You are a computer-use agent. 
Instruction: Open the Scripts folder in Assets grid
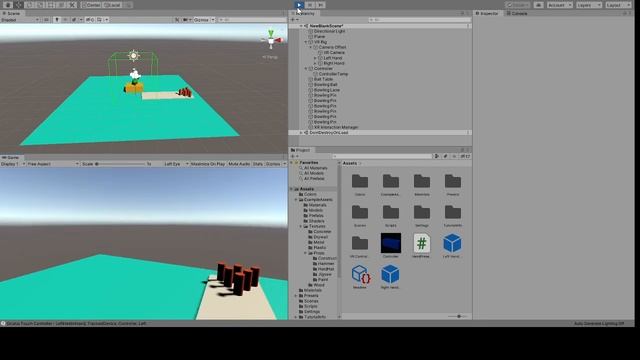pyautogui.click(x=391, y=215)
